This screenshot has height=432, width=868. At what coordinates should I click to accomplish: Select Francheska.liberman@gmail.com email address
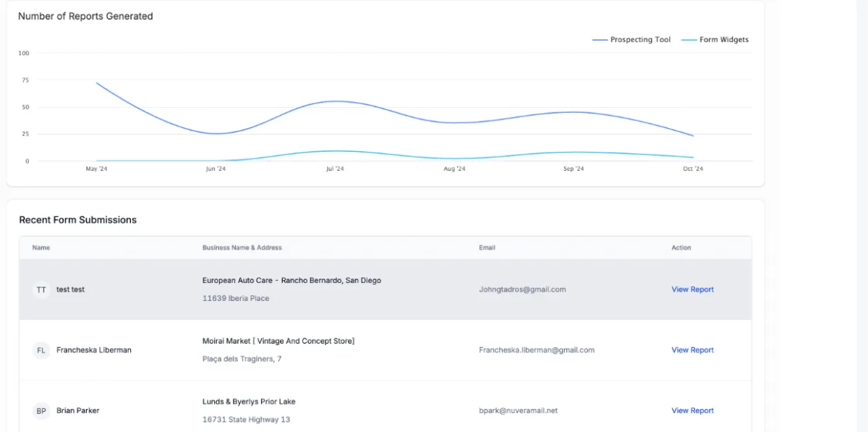[537, 350]
